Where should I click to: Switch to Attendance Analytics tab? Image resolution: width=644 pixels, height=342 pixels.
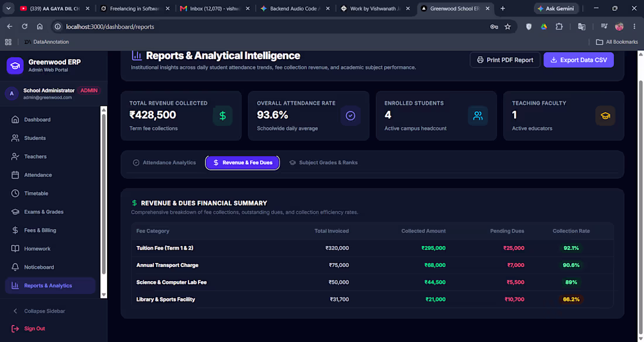pos(165,163)
